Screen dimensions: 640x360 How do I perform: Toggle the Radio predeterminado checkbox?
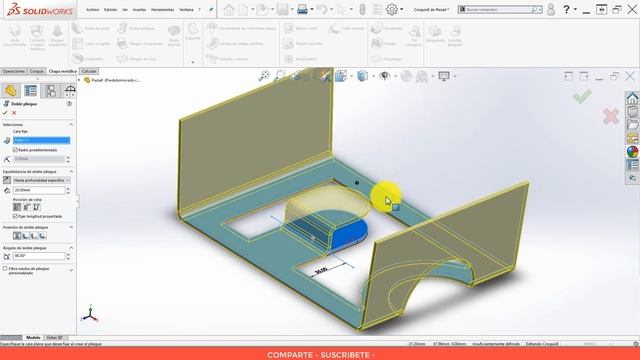pyautogui.click(x=15, y=150)
